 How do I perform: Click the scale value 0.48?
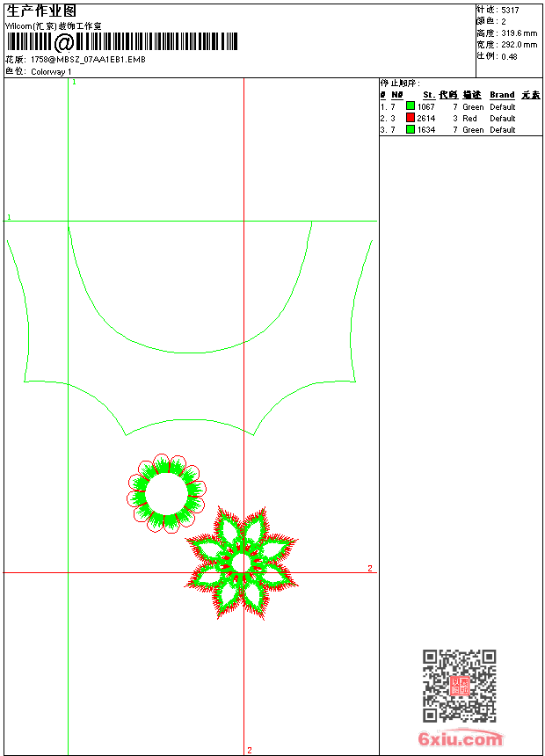click(x=509, y=57)
